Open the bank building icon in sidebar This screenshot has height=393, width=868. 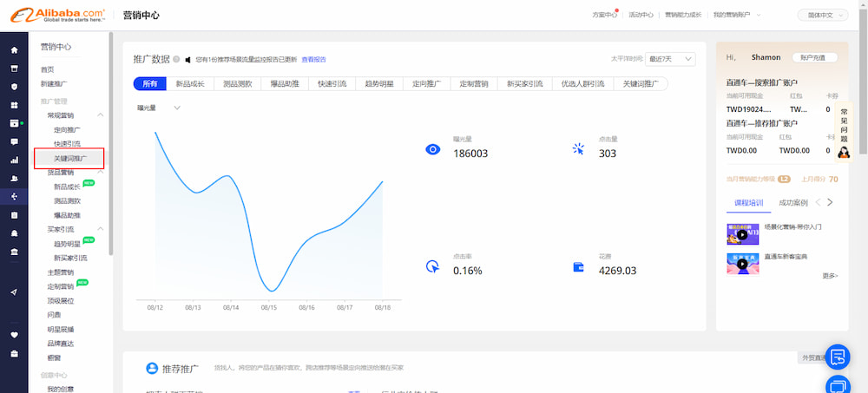(x=15, y=252)
